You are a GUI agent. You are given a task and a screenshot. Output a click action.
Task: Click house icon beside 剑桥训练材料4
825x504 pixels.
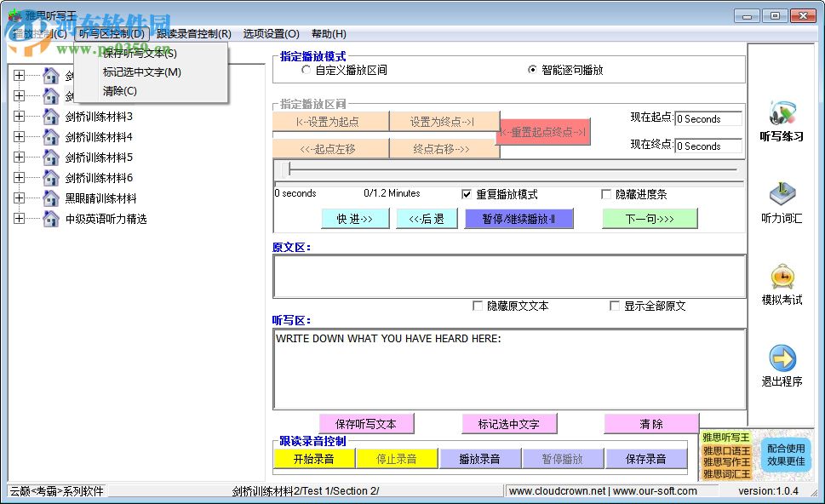tap(50, 137)
